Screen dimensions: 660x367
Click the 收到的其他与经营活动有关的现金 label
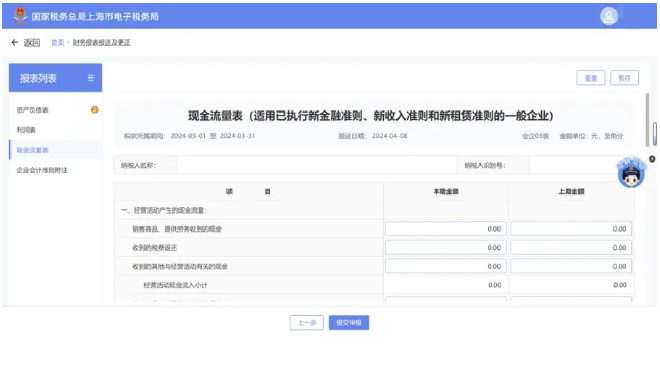[180, 266]
